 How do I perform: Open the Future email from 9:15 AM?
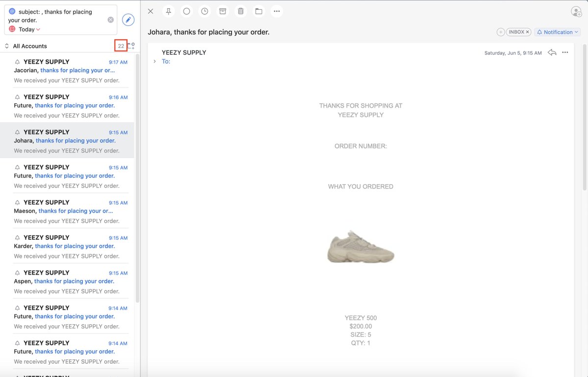point(67,176)
